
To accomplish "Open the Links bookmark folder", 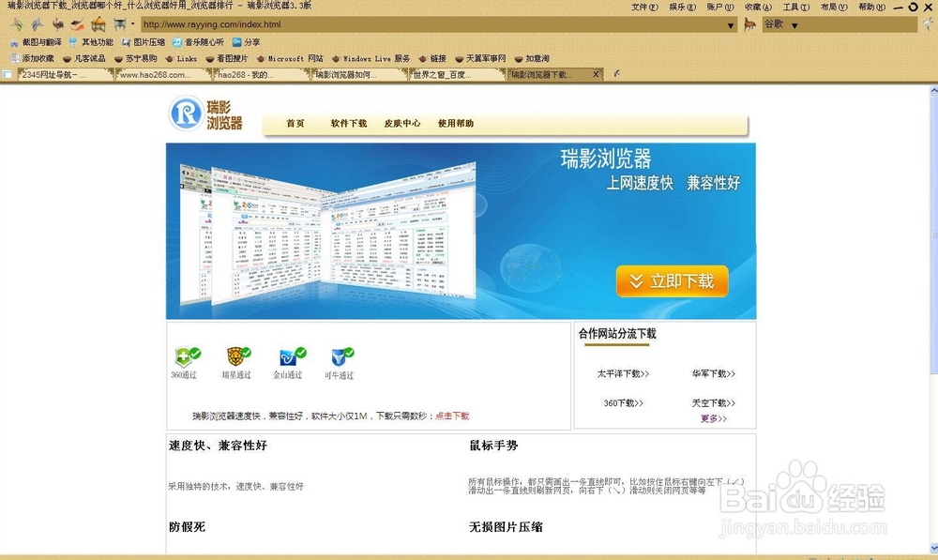I will (181, 58).
